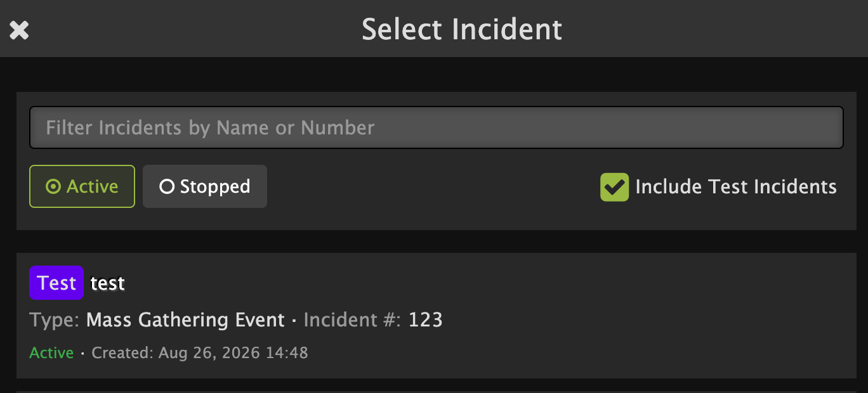Screen dimensions: 868x393
Task: Select the Active filter button
Action: click(x=82, y=186)
